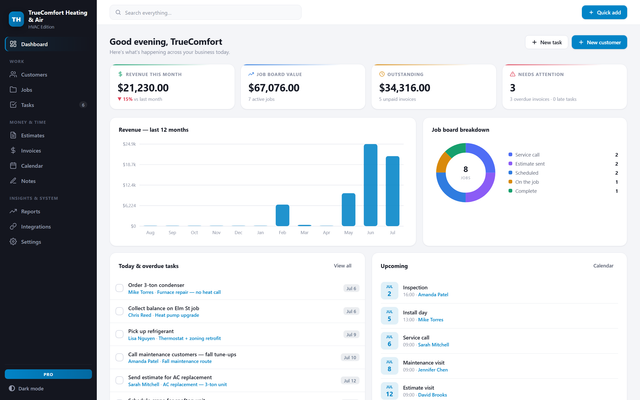
Task: Click the June revenue bar
Action: click(370, 185)
